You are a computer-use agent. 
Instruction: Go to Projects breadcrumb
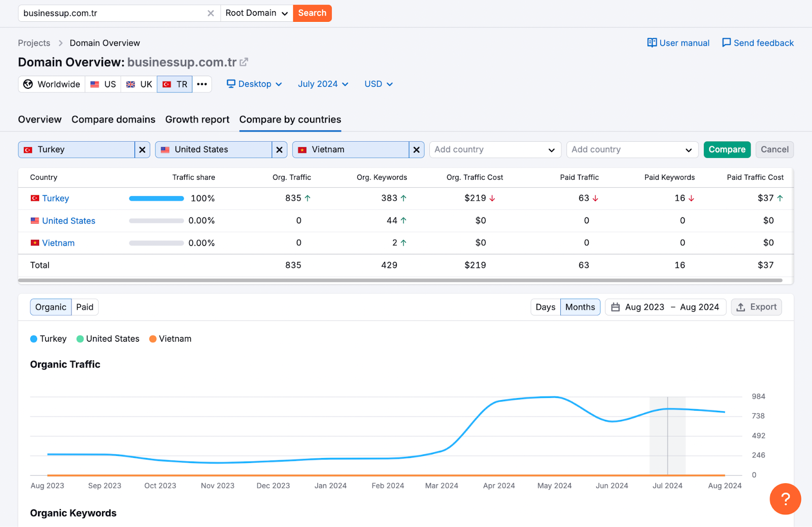34,43
